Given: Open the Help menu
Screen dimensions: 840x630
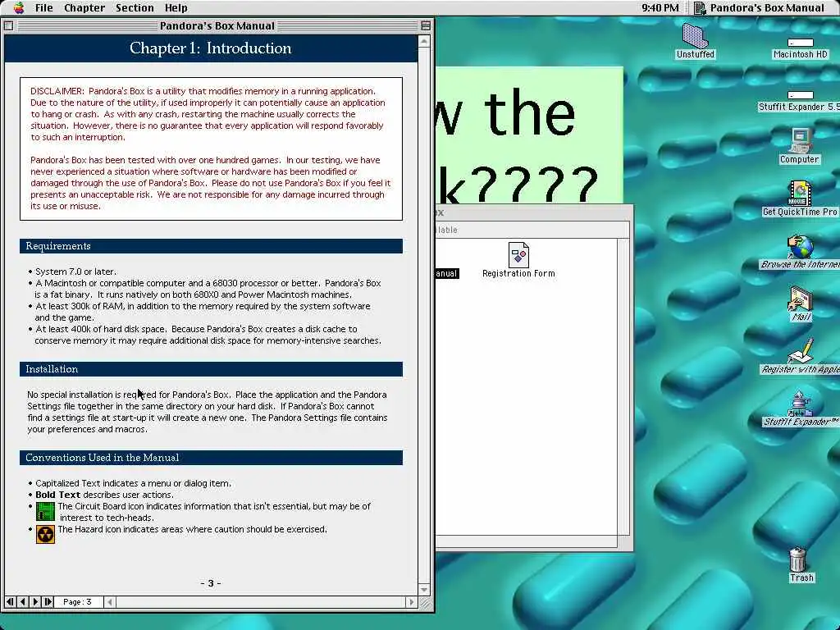Looking at the screenshot, I should pyautogui.click(x=176, y=7).
